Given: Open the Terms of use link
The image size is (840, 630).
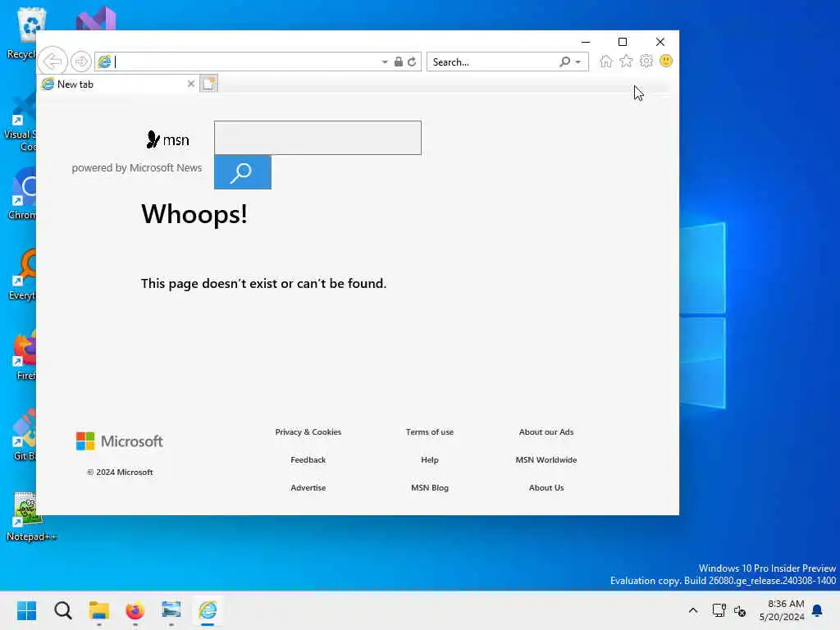Looking at the screenshot, I should (430, 431).
